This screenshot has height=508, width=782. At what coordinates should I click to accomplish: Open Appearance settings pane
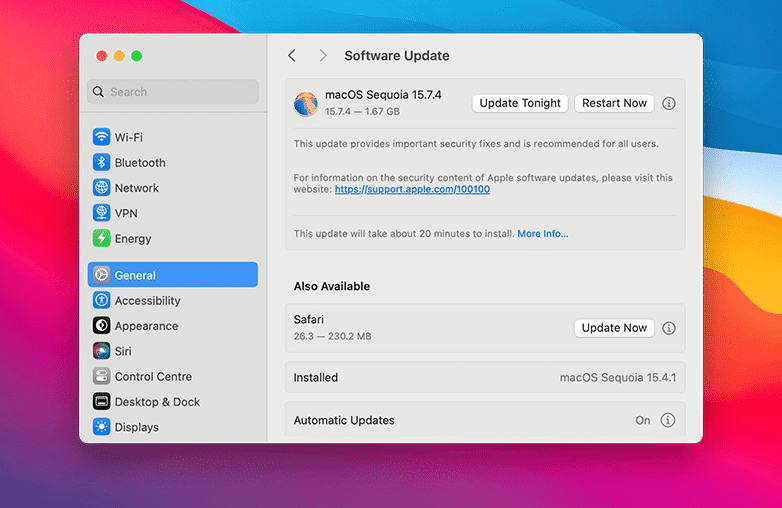146,326
